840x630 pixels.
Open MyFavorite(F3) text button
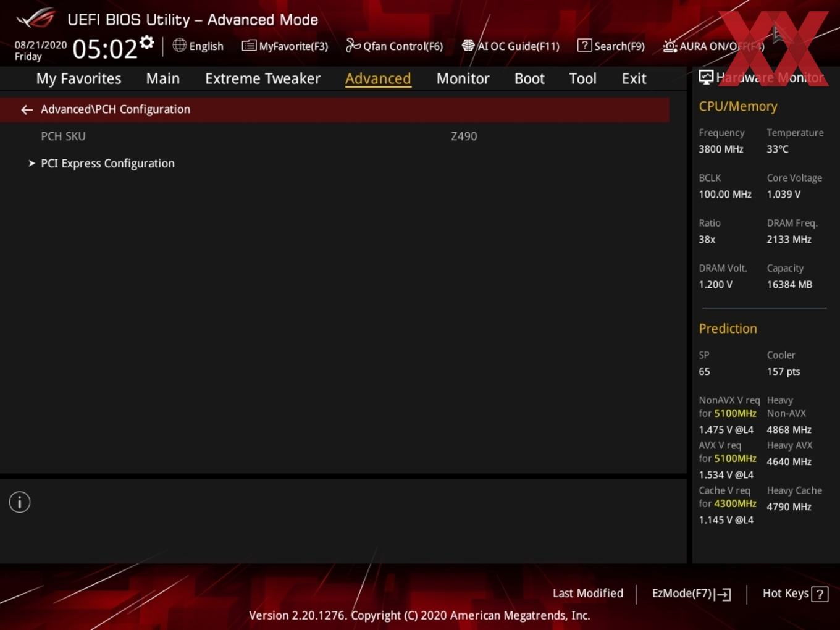click(293, 46)
